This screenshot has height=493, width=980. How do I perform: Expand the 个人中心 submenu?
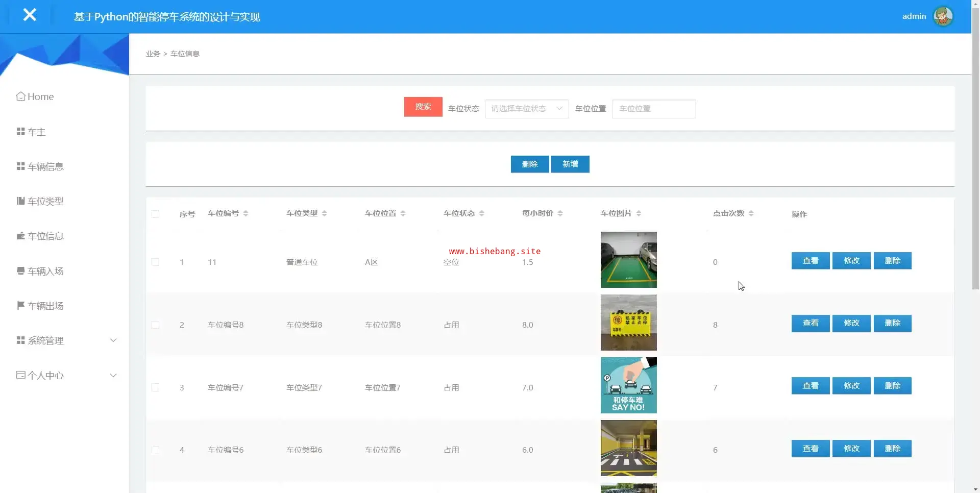[x=113, y=376]
